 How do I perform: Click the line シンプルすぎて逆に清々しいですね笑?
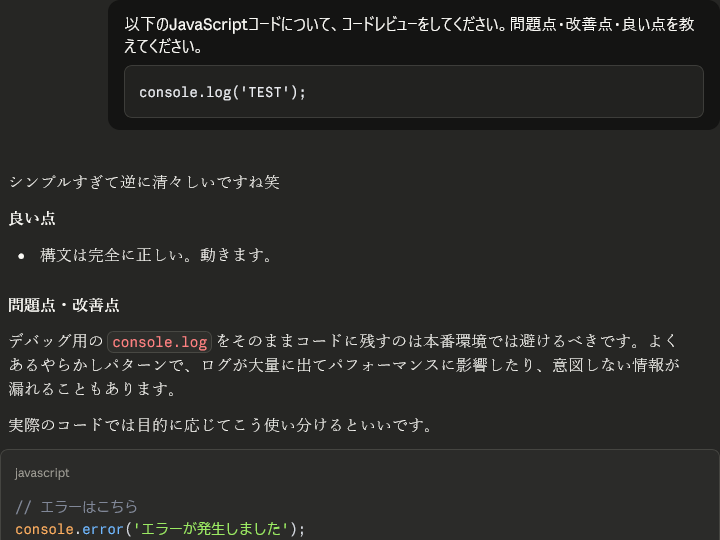144,182
